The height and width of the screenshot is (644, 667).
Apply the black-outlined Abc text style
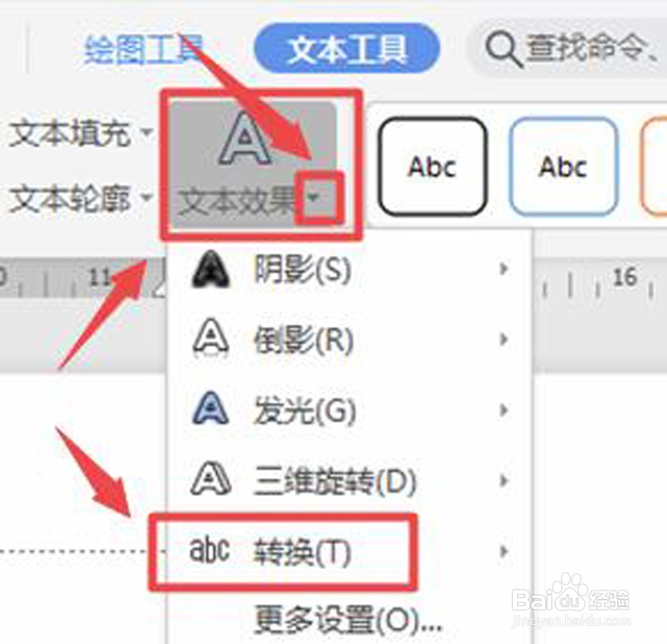[432, 166]
